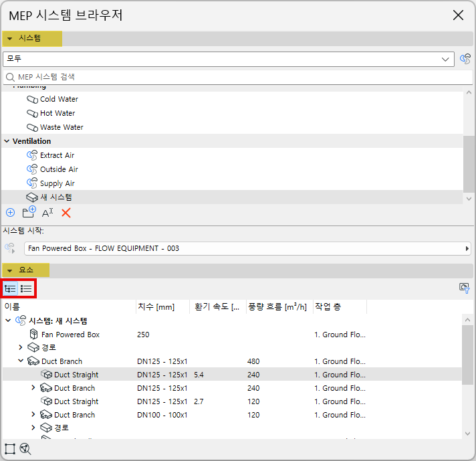Click the filter-by-selection icon in the 요소 panel
The width and height of the screenshot is (476, 461).
coord(465,288)
